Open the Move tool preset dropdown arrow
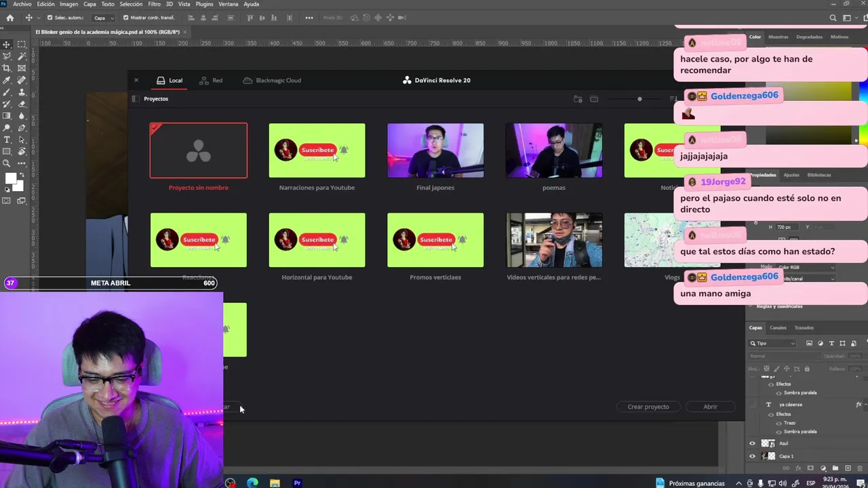Viewport: 868px width, 488px height. point(37,18)
